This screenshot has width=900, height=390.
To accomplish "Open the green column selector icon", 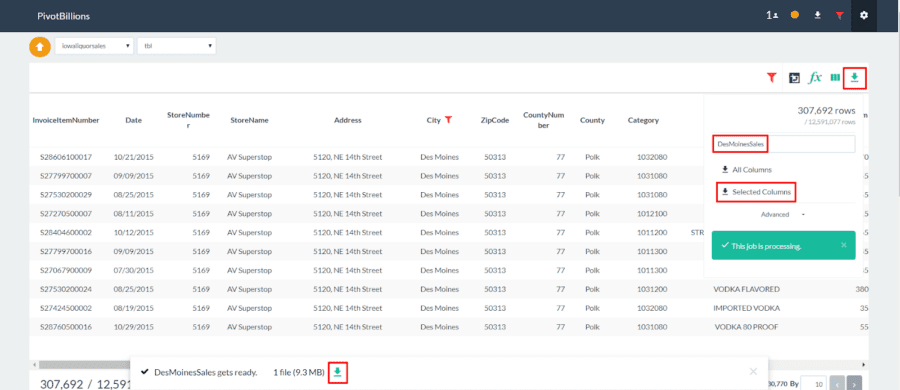I will (x=835, y=77).
